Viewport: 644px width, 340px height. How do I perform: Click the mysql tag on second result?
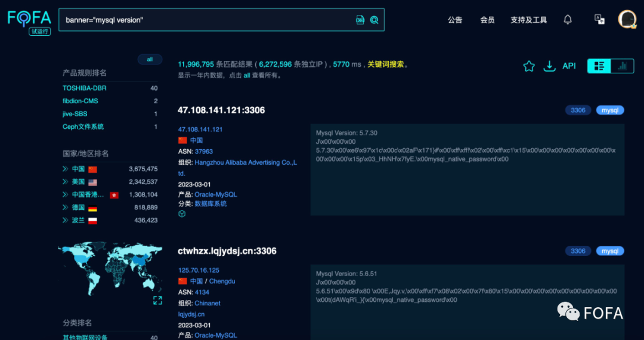(x=610, y=251)
